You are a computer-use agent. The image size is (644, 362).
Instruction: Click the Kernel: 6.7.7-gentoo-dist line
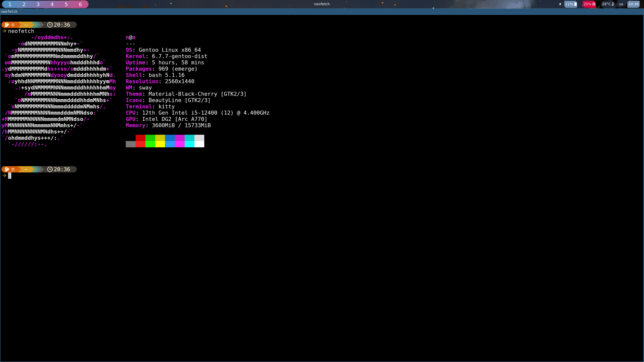(x=167, y=56)
